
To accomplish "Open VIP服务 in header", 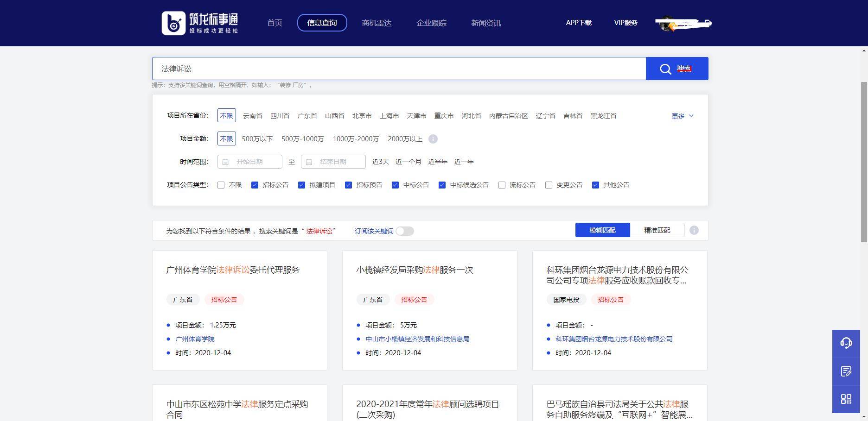I will (625, 23).
